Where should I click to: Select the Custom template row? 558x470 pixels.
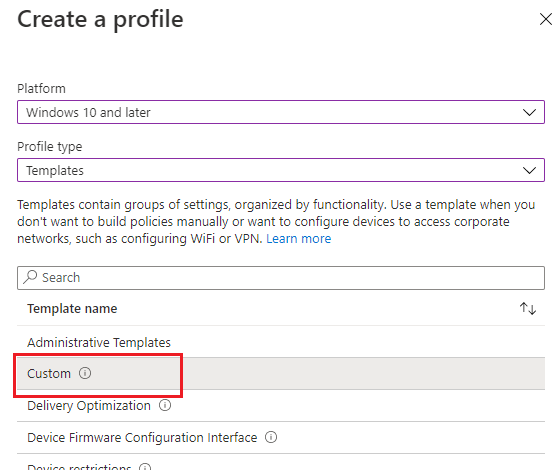tap(281, 374)
